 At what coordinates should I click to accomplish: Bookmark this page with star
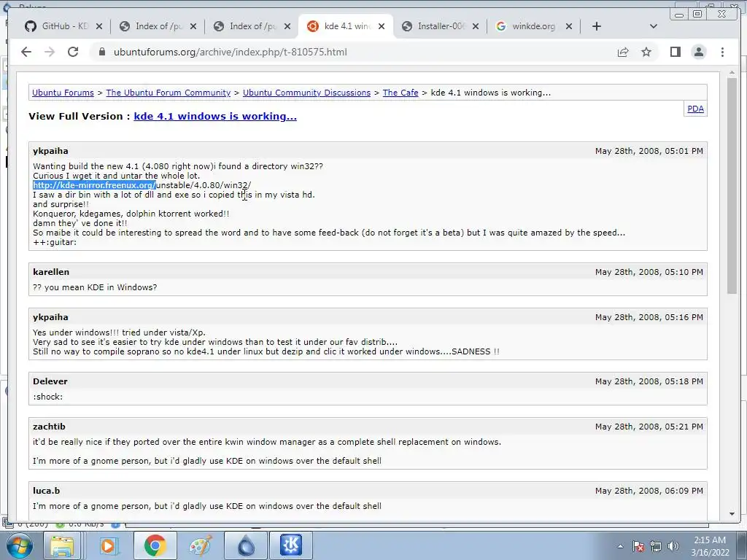pyautogui.click(x=646, y=52)
